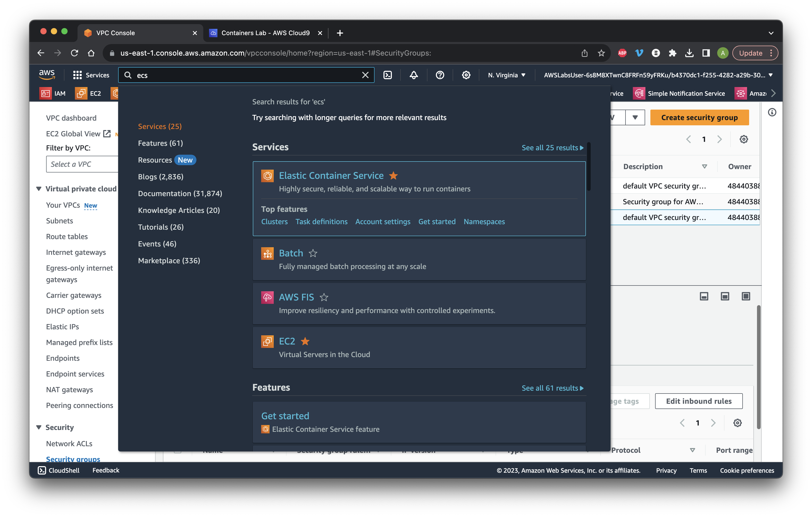812x517 pixels.
Task: Open inbound rules table preferences gear
Action: point(737,423)
